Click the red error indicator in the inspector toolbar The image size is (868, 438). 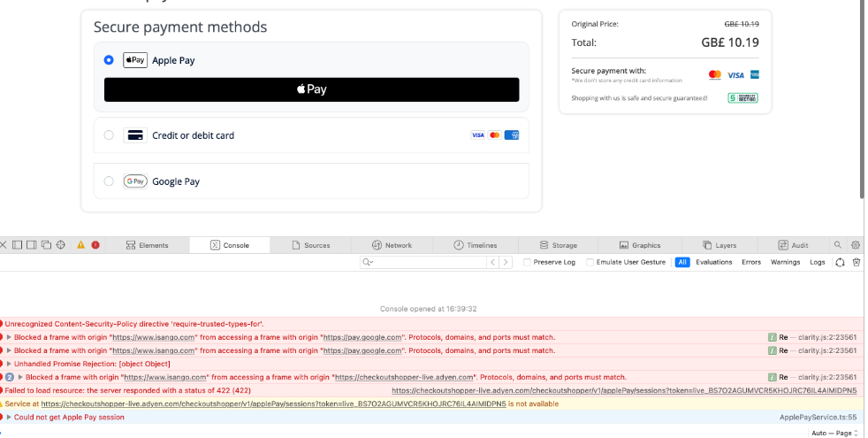point(95,245)
